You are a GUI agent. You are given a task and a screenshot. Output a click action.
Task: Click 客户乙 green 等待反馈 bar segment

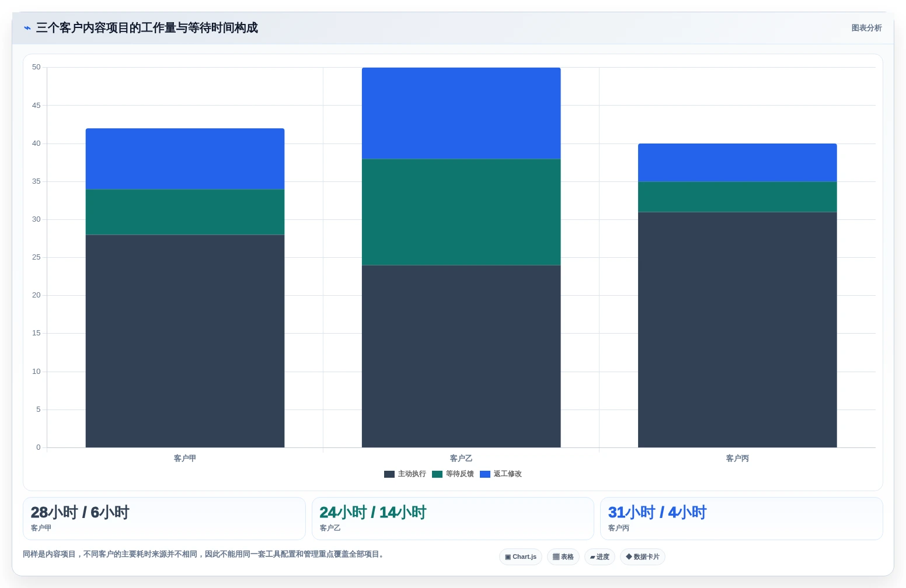(x=461, y=212)
